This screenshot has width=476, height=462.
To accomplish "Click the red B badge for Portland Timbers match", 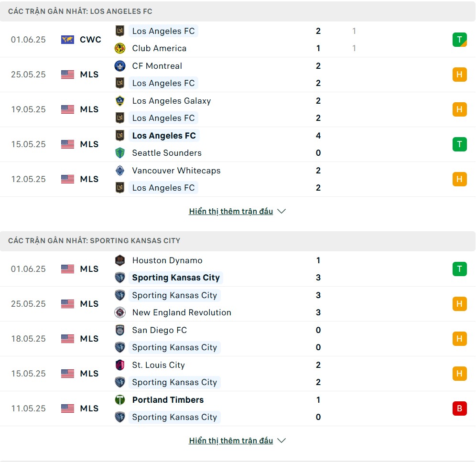I will click(459, 408).
